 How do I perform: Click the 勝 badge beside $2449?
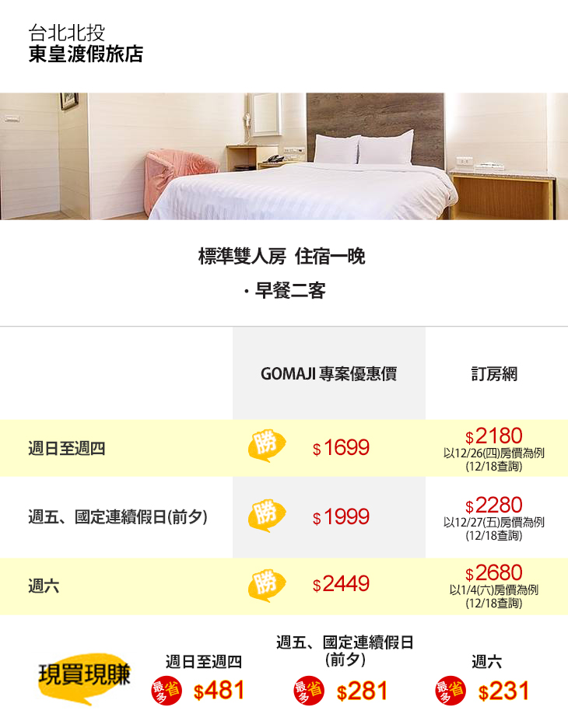pyautogui.click(x=266, y=584)
